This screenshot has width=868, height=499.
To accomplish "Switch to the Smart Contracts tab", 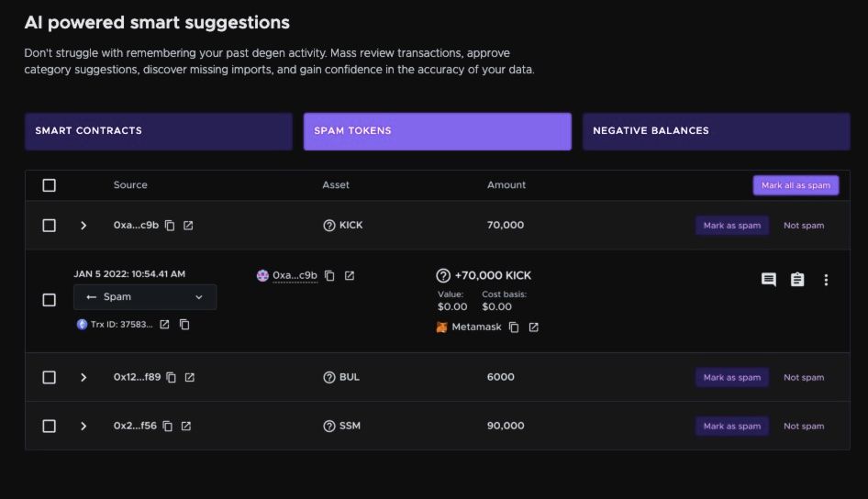I will 159,131.
